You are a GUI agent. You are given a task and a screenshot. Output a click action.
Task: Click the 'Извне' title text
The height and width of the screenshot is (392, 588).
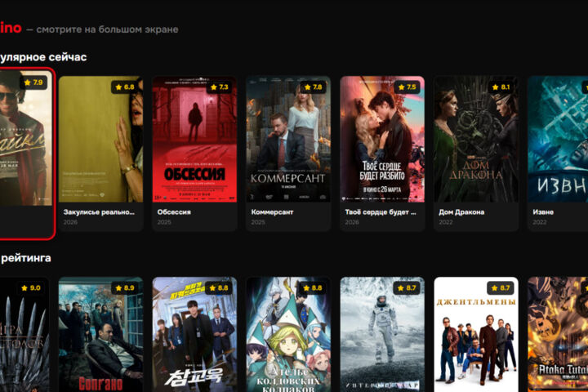(x=543, y=212)
